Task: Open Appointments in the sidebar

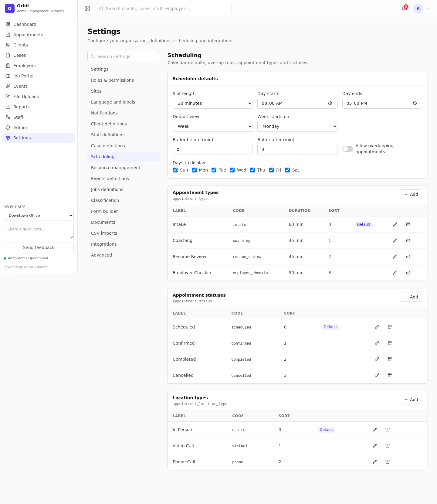Action: [x=39, y=35]
